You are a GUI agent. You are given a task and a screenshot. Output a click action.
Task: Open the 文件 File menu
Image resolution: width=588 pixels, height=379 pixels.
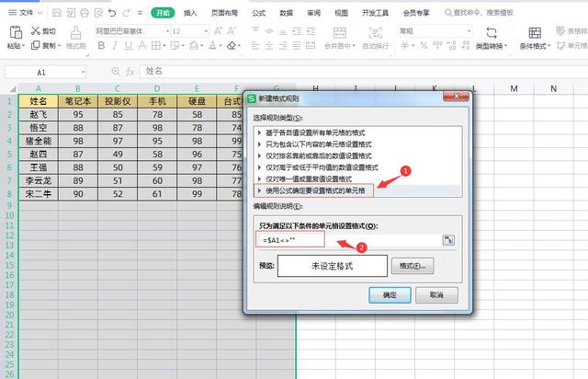25,13
